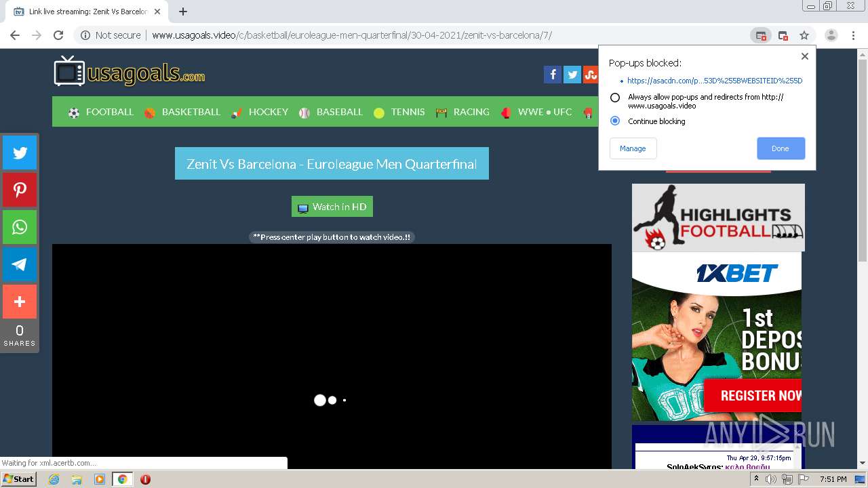The image size is (868, 488).
Task: Share on Telegram via the side bar
Action: point(20,264)
